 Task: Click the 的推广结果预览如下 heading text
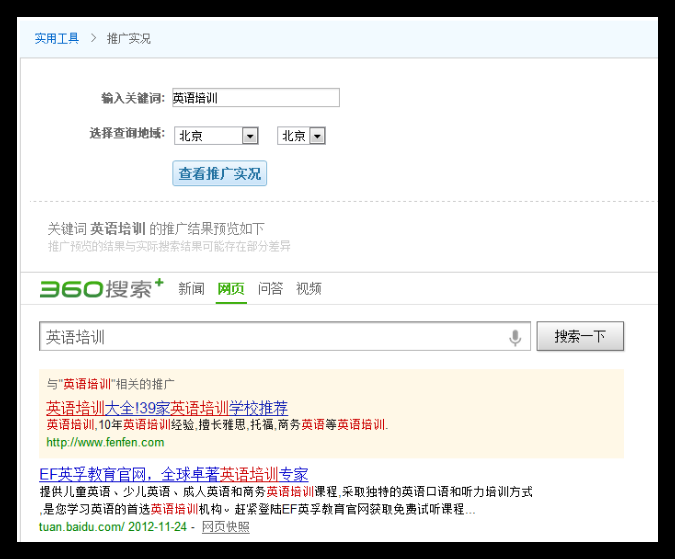(207, 229)
